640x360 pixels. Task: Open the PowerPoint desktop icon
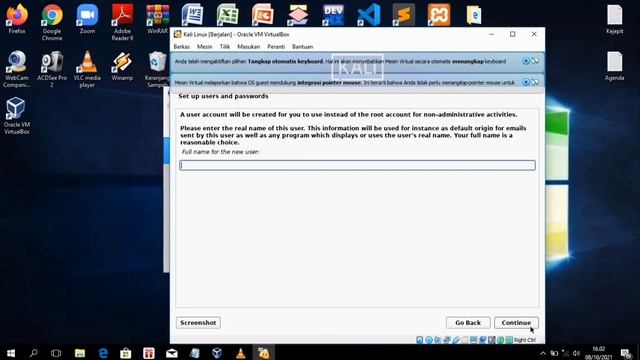(x=263, y=15)
